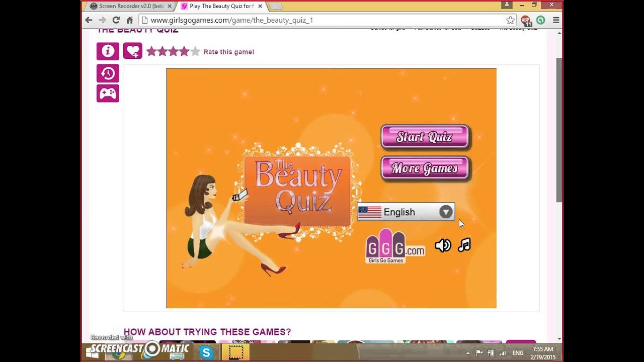The image size is (644, 362).
Task: Click The Beauty Quiz title logo
Action: point(298,191)
